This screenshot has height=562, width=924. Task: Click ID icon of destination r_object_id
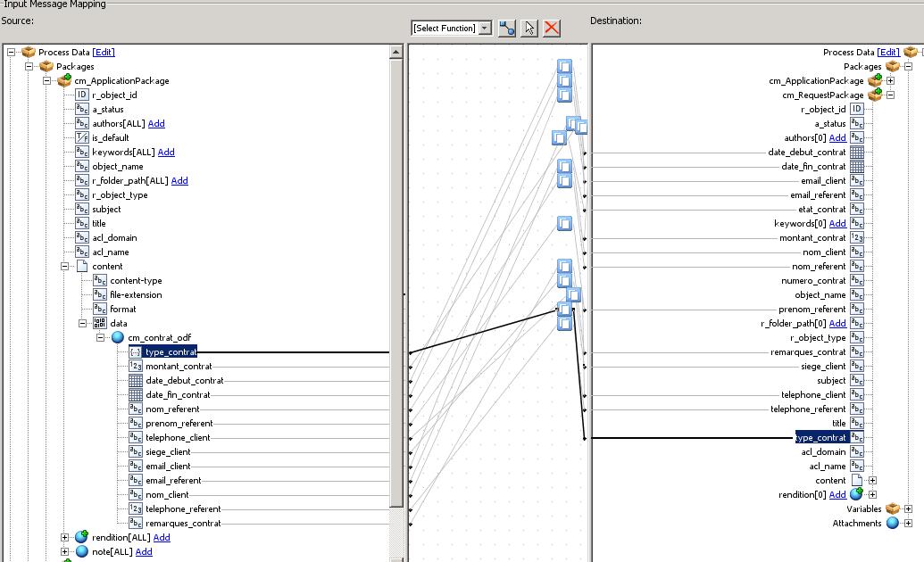857,109
